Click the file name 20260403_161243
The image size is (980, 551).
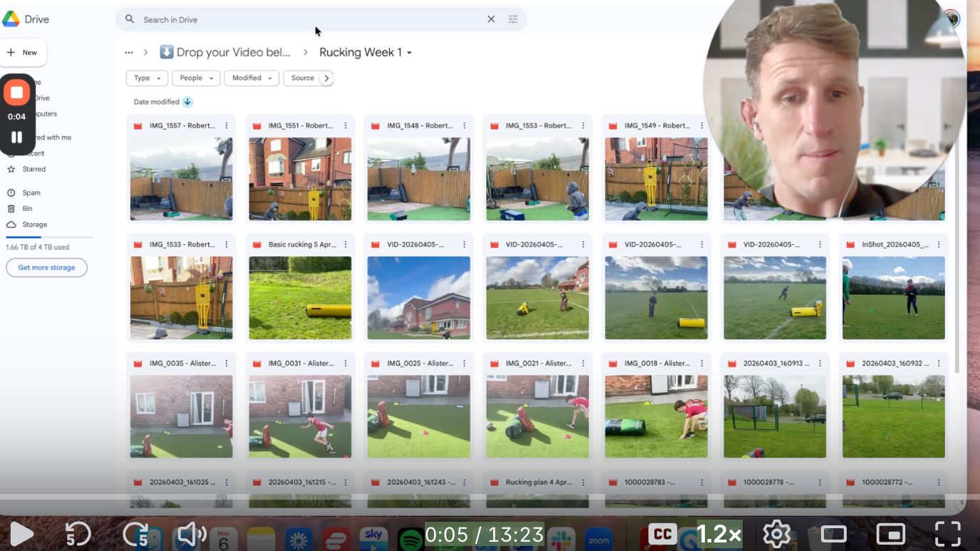point(419,483)
